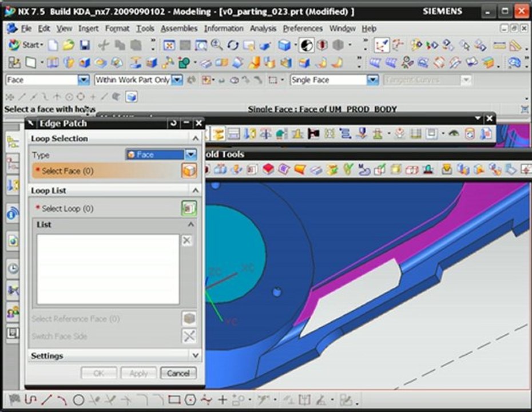Click the red box Mold Tools icon
The width and height of the screenshot is (532, 412).
click(268, 169)
